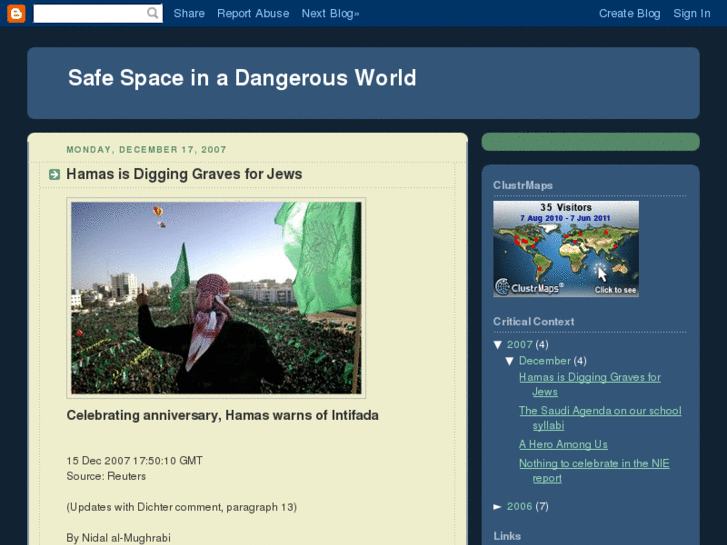Image resolution: width=727 pixels, height=545 pixels.
Task: Click Sign In at top right
Action: [x=692, y=13]
